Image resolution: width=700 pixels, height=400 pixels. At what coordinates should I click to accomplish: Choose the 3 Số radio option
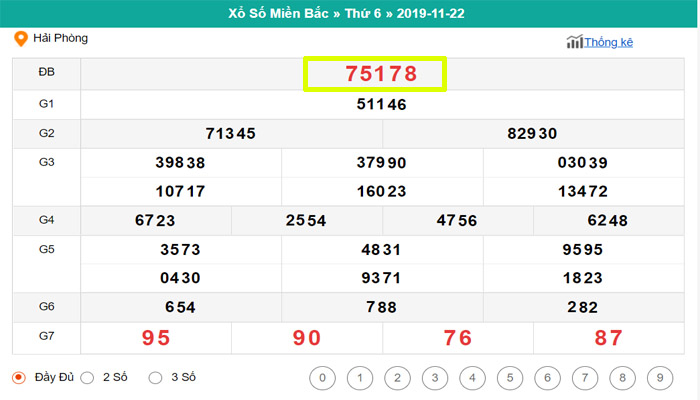click(x=155, y=377)
